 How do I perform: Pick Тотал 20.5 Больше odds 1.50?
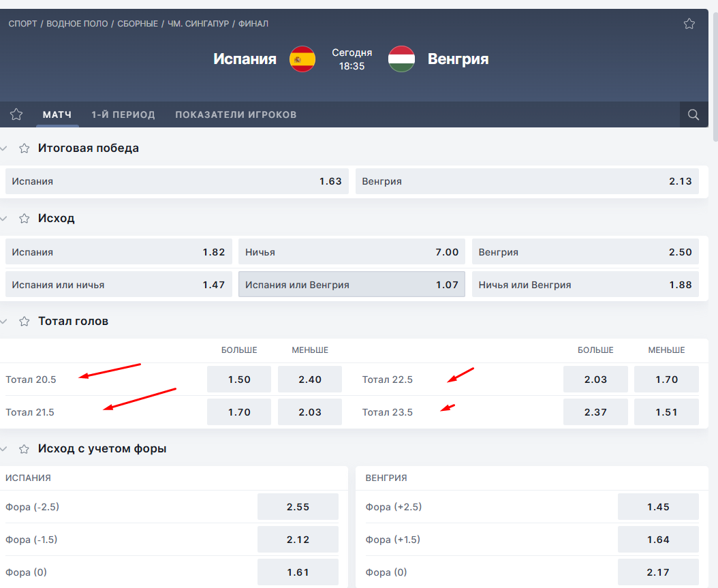coord(239,380)
